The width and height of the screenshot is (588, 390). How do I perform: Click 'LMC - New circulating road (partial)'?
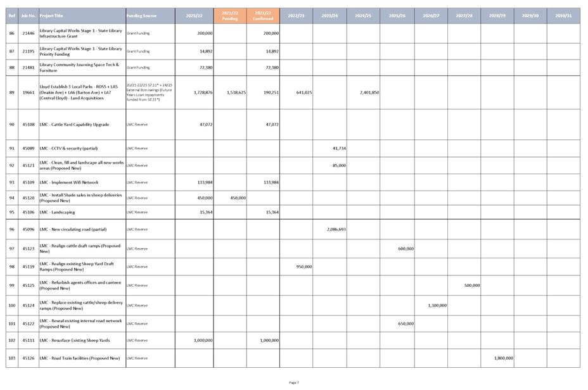point(73,229)
